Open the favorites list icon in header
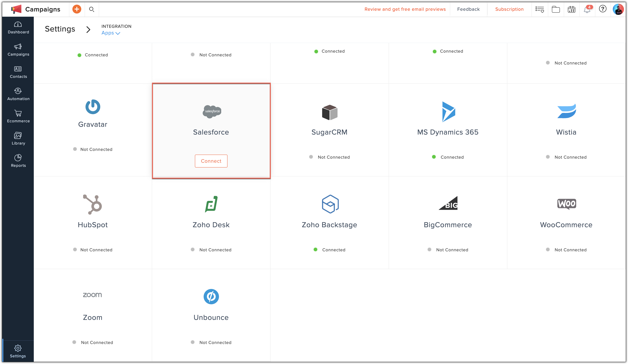Image resolution: width=628 pixels, height=364 pixels. click(539, 9)
